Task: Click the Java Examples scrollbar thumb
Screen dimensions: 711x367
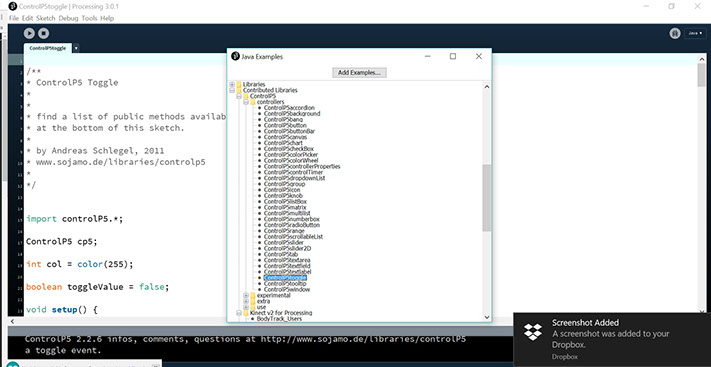Action: pyautogui.click(x=487, y=198)
